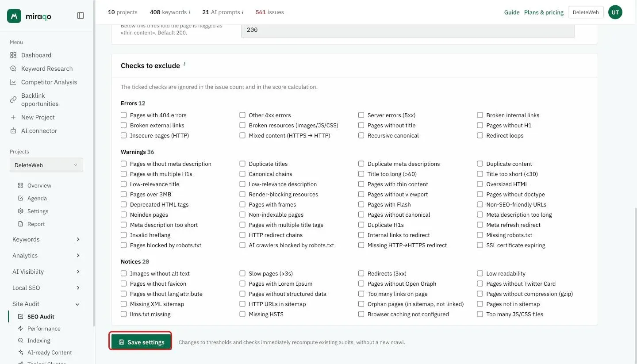637x364 pixels.
Task: Collapse the sidebar with the panel toggle icon
Action: coord(81,15)
